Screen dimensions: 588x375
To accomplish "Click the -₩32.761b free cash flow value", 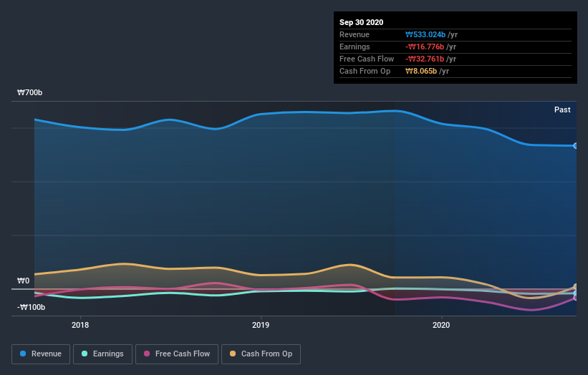I will tap(425, 59).
